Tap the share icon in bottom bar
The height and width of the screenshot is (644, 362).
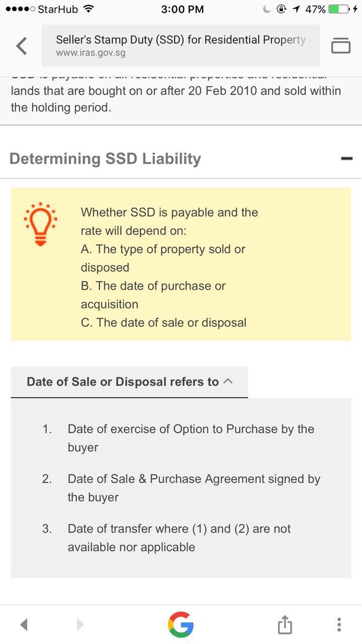pos(285,624)
